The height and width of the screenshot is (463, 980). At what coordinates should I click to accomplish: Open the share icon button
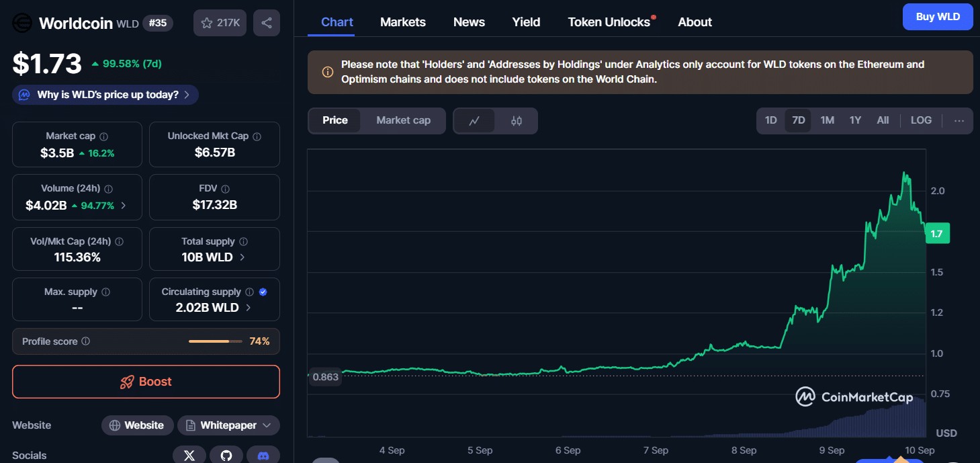(x=267, y=23)
